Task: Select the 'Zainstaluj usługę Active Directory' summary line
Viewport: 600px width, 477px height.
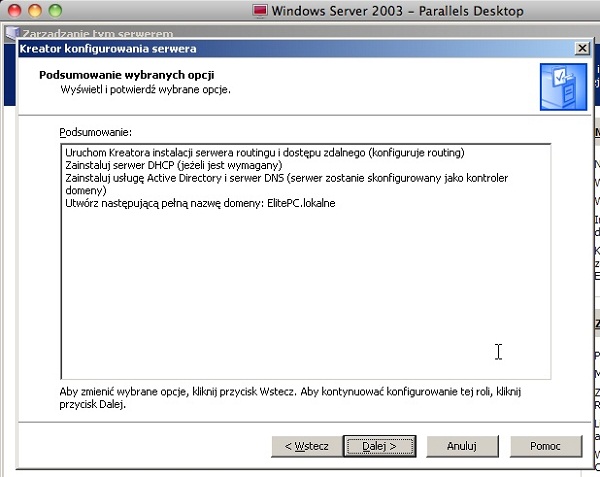Action: tap(287, 184)
